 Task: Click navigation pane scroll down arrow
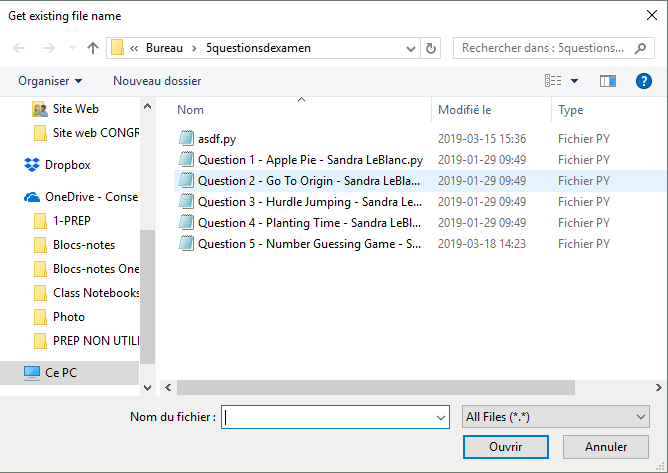click(147, 388)
